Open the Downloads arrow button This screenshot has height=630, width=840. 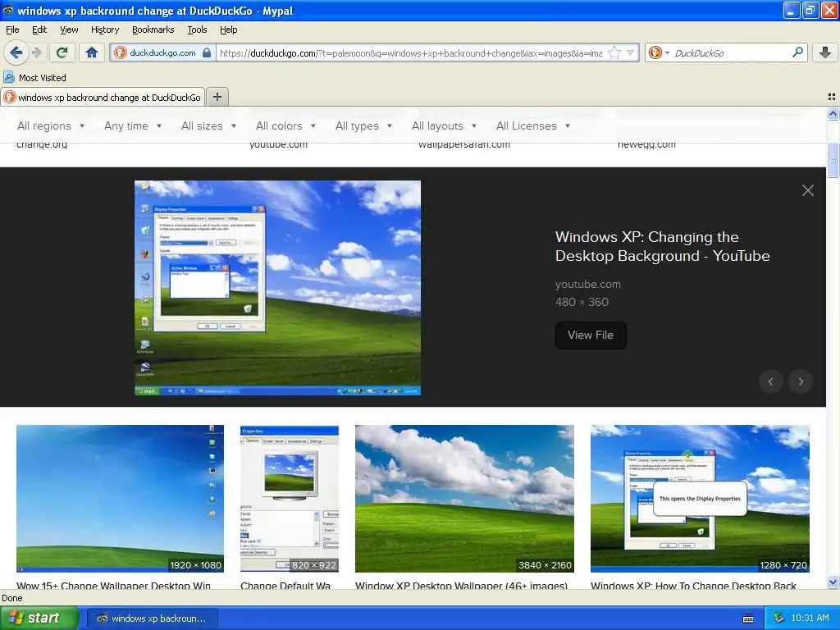(x=825, y=52)
